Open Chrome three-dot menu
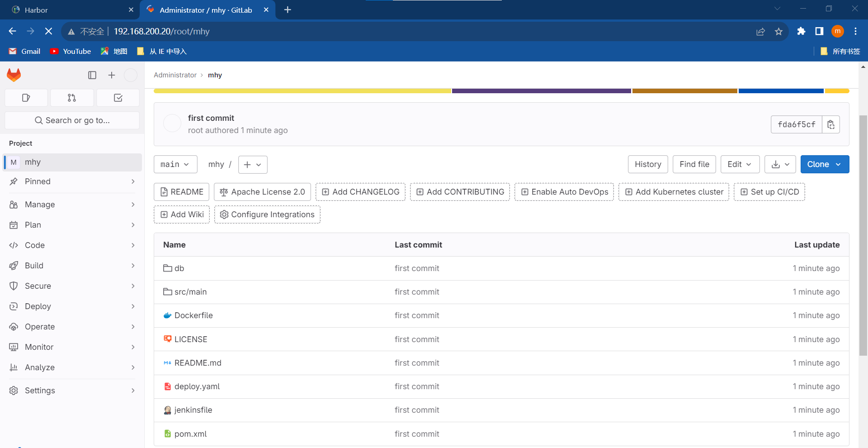This screenshot has height=448, width=868. coord(855,31)
